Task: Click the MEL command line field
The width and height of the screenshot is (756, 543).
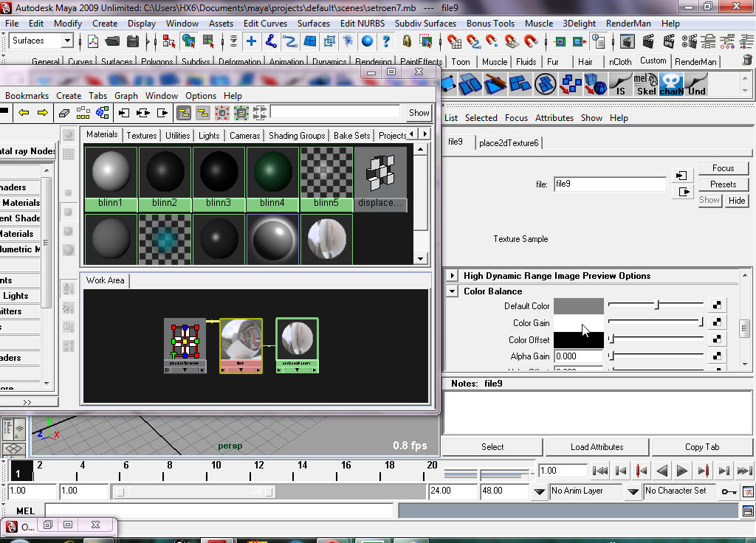Action: tap(219, 511)
